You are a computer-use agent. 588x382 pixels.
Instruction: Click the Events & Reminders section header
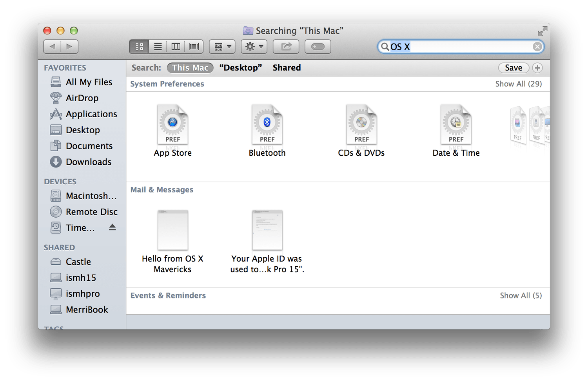click(x=168, y=296)
